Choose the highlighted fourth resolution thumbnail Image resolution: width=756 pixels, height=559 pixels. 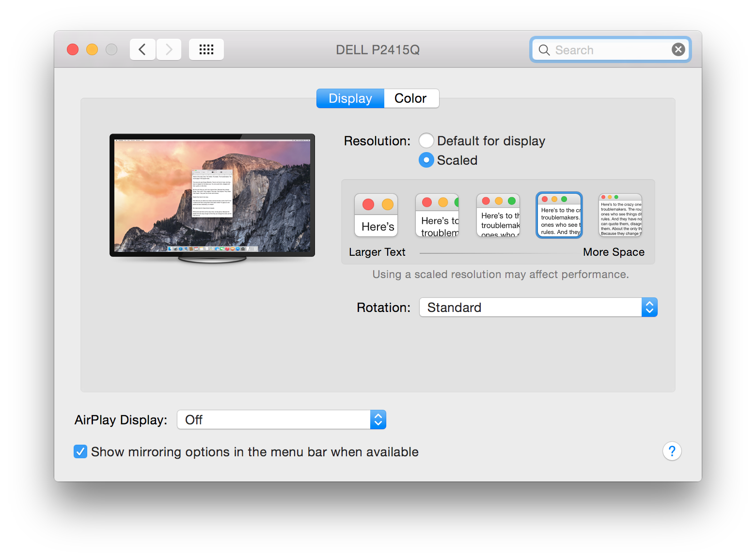click(x=559, y=215)
